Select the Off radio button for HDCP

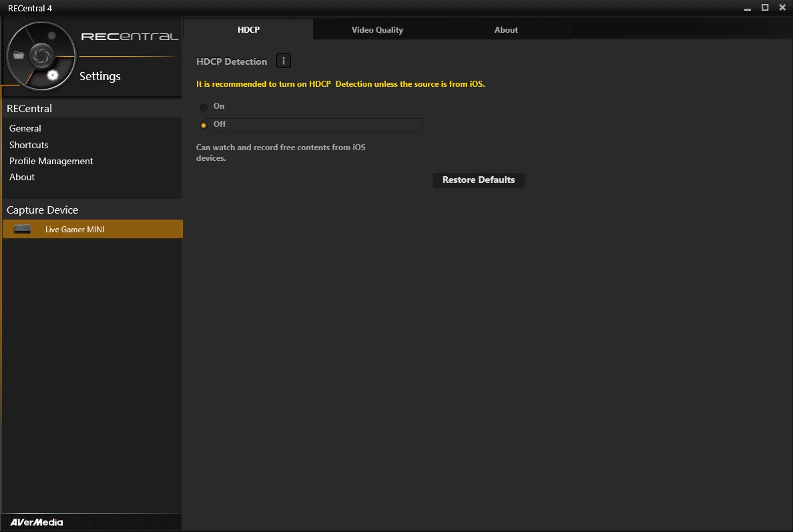pos(204,125)
